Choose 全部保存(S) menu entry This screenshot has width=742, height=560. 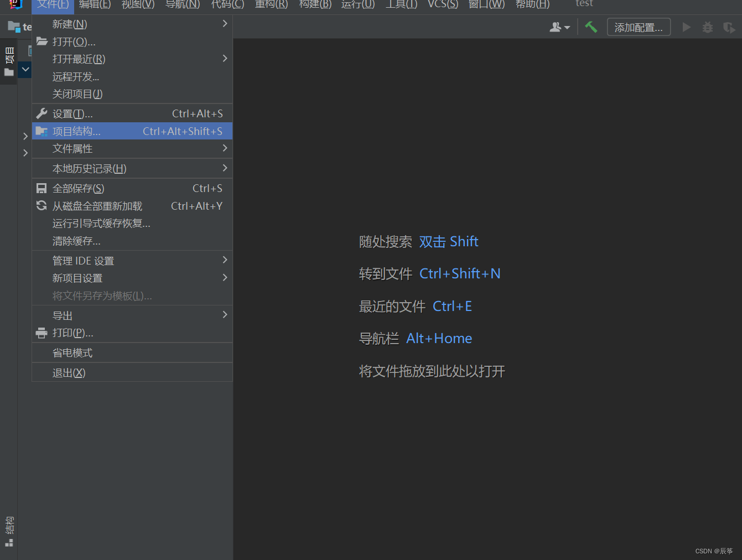coord(132,188)
